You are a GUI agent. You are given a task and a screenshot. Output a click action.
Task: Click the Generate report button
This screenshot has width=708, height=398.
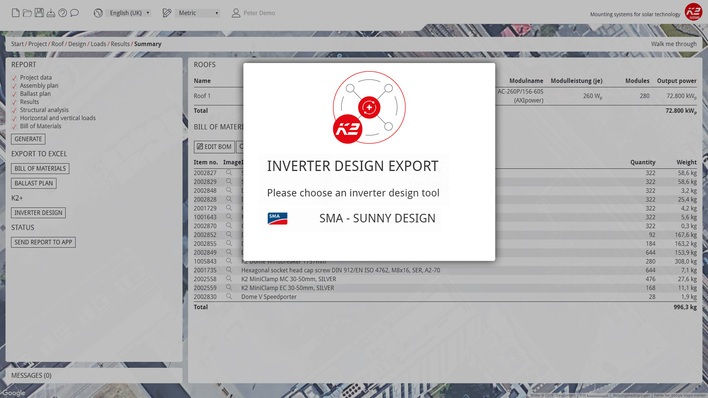28,139
